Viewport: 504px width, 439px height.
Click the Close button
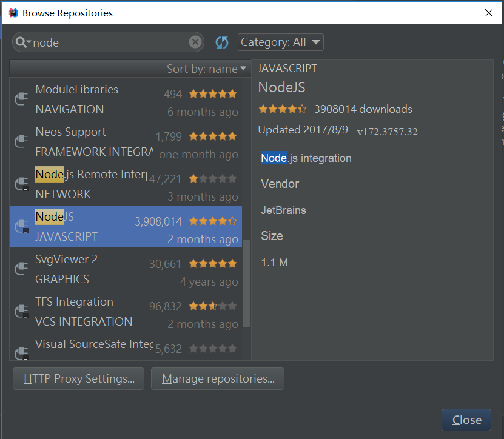tap(466, 420)
